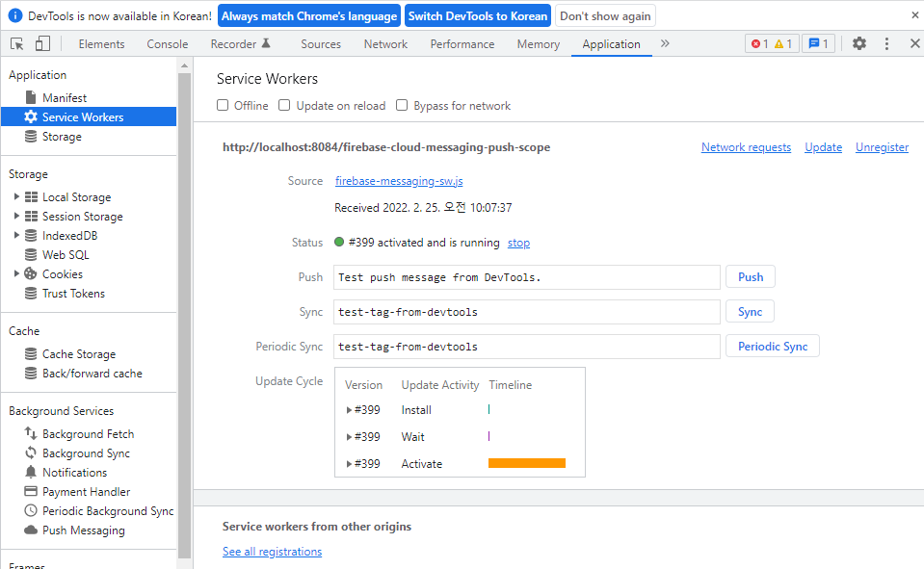Image resolution: width=924 pixels, height=569 pixels.
Task: Toggle the device toolbar icon
Action: [42, 43]
